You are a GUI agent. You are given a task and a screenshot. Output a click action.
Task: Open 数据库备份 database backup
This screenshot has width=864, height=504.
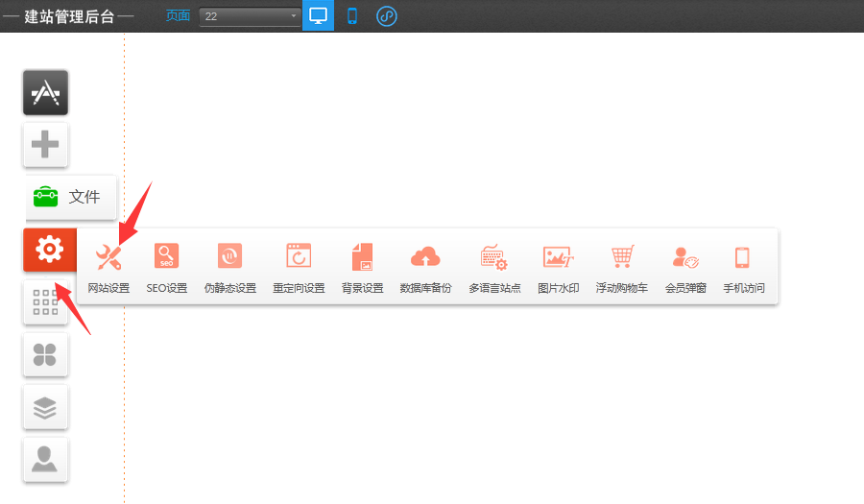[x=425, y=266]
